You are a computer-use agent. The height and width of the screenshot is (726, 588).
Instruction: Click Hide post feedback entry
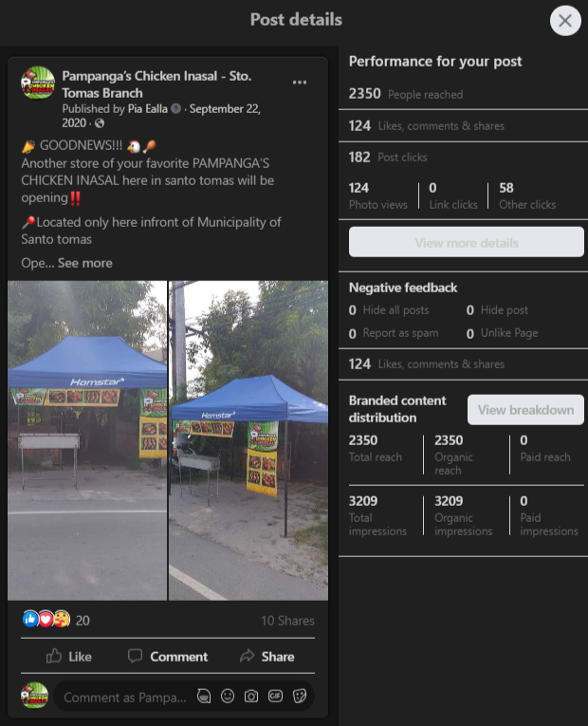(497, 310)
